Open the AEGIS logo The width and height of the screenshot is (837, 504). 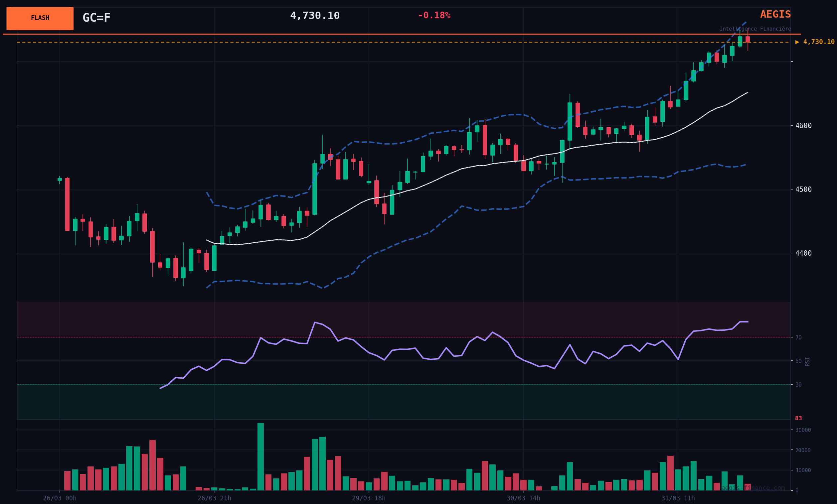pyautogui.click(x=775, y=15)
